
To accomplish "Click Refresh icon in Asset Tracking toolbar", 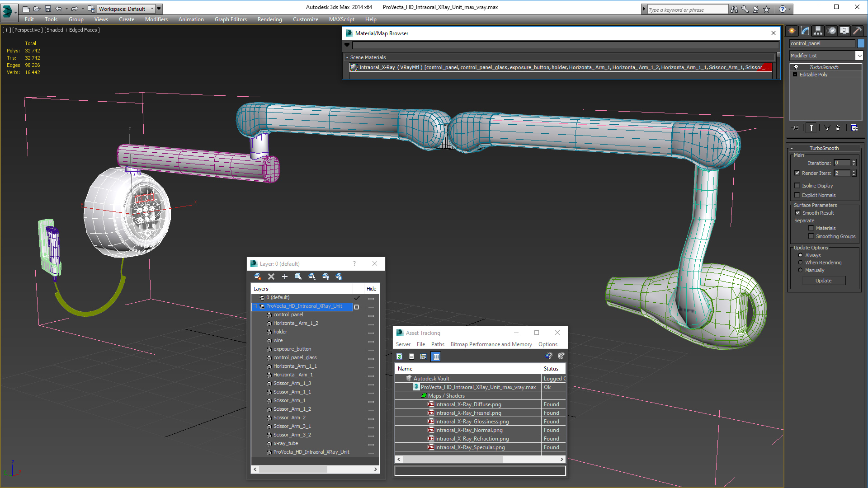I will (400, 357).
